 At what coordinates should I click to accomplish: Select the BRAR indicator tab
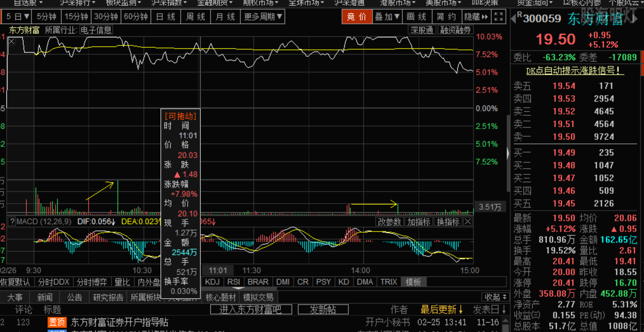(x=258, y=282)
